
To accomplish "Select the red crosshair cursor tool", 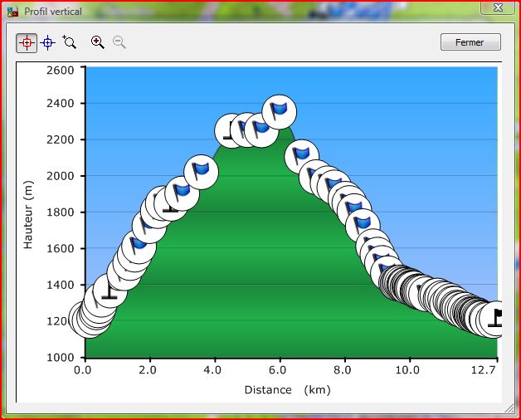I will pyautogui.click(x=27, y=42).
